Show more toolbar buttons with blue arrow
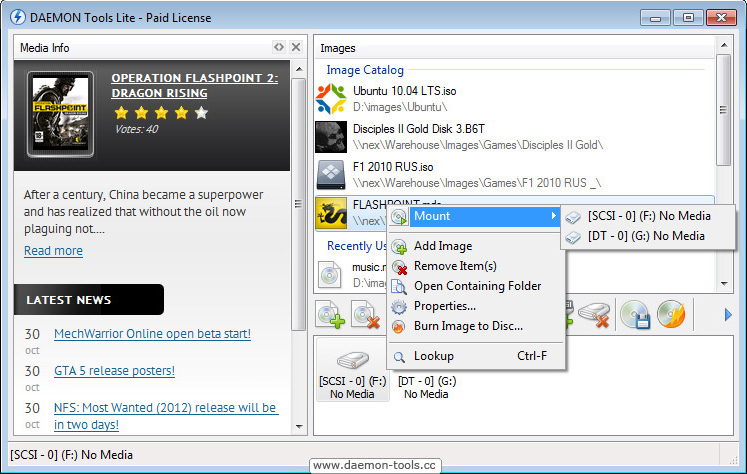747x474 pixels. pyautogui.click(x=727, y=315)
